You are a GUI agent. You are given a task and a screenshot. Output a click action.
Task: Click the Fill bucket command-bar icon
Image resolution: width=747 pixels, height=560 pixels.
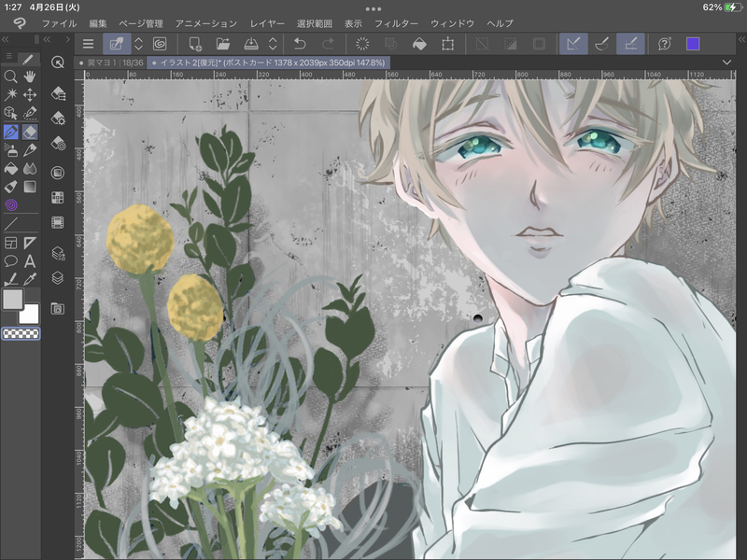419,44
